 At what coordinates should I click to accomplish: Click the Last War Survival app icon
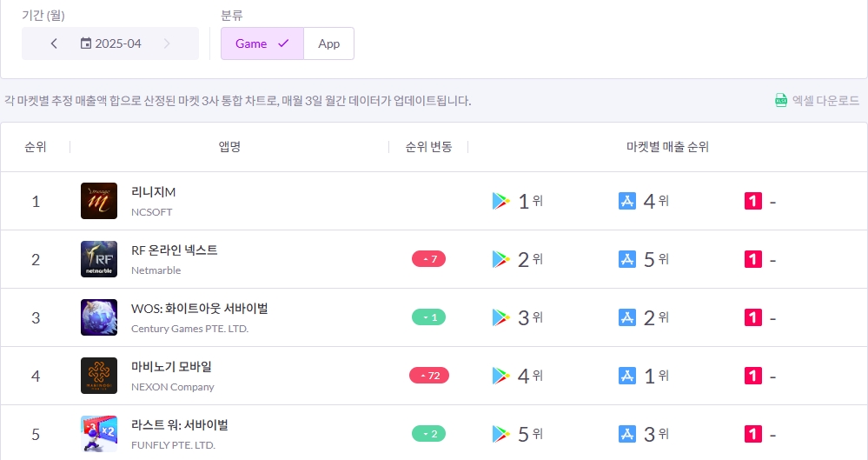[98, 434]
